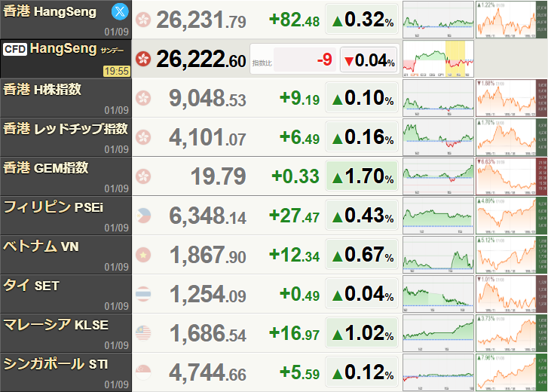Open STI intraday chart thumbnail

[438, 372]
